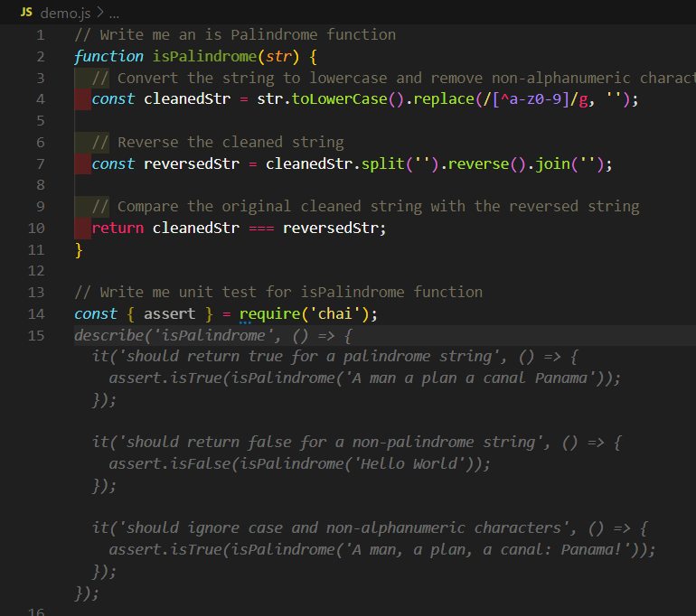This screenshot has width=696, height=616.
Task: Click line number 2 in gutter
Action: coord(41,57)
